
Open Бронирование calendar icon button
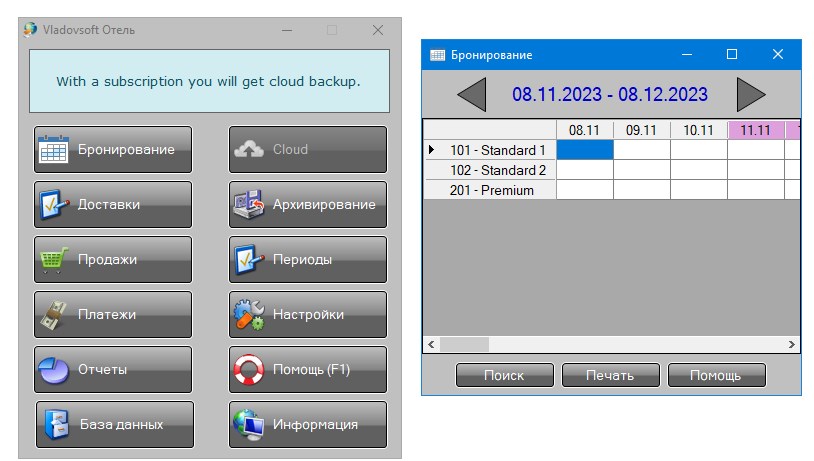point(53,150)
